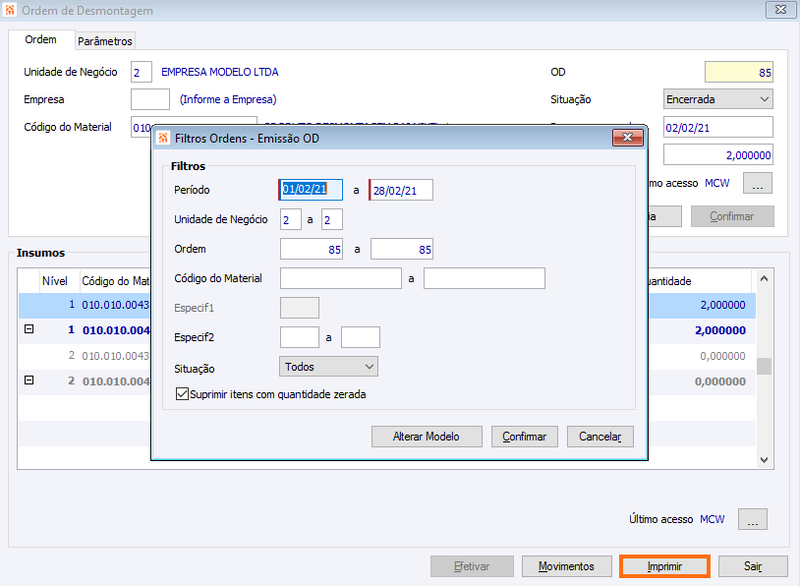Viewport: 800px width, 586px height.
Task: Click the Empresa code field
Action: coord(150,99)
